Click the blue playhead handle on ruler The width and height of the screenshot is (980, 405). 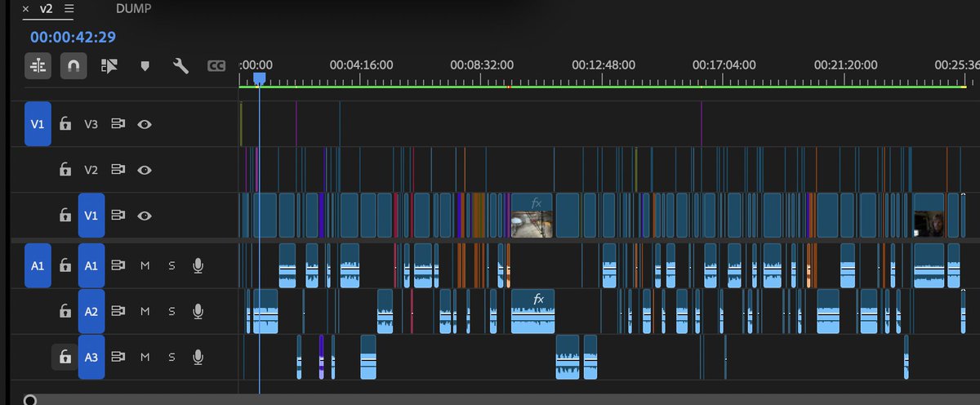(259, 78)
